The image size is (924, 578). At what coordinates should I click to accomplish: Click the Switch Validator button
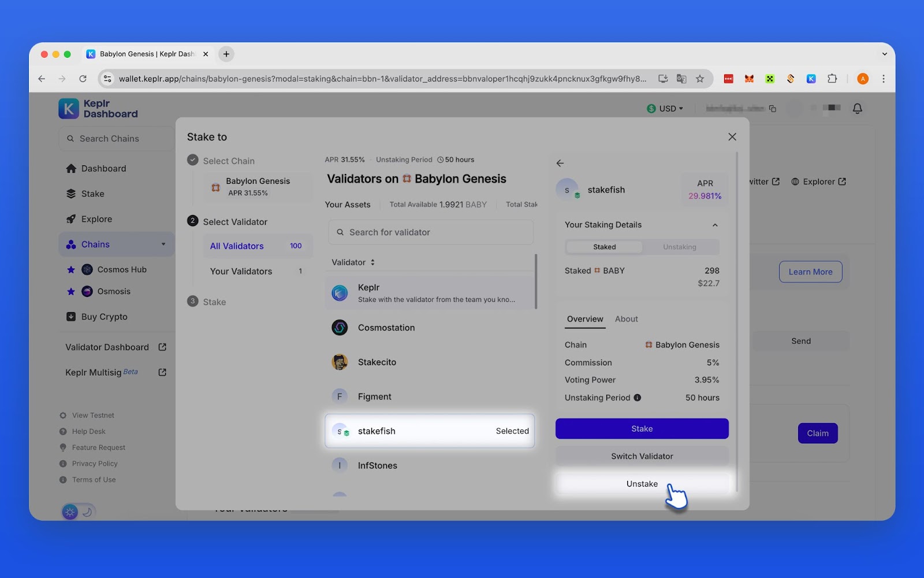(642, 456)
